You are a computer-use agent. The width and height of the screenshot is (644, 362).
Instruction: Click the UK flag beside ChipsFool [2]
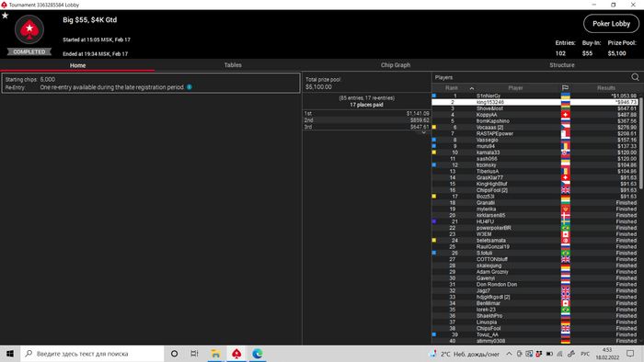[566, 190]
